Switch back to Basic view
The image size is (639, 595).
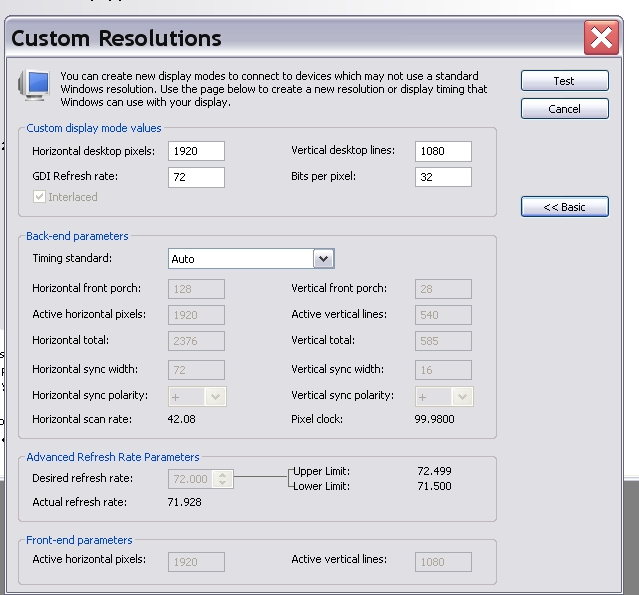click(564, 207)
